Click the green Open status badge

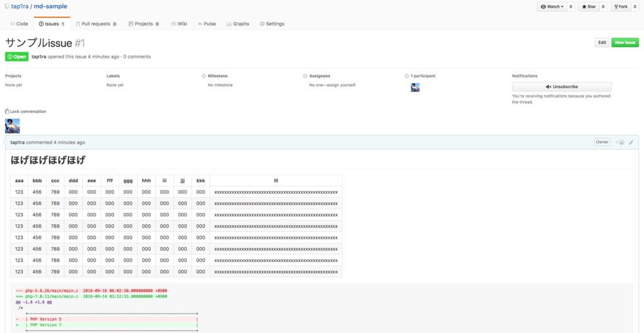pyautogui.click(x=16, y=57)
